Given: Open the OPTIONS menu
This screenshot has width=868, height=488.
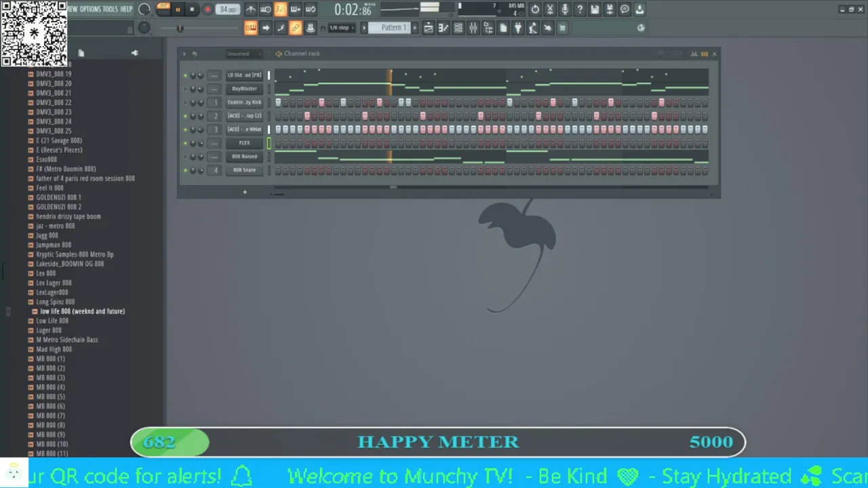Looking at the screenshot, I should pos(90,9).
